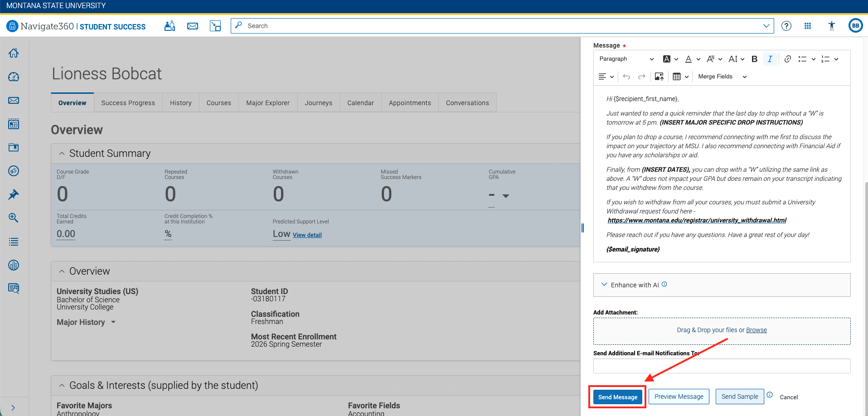This screenshot has height=416, width=868.
Task: Open the help question mark icon
Action: 786,26
